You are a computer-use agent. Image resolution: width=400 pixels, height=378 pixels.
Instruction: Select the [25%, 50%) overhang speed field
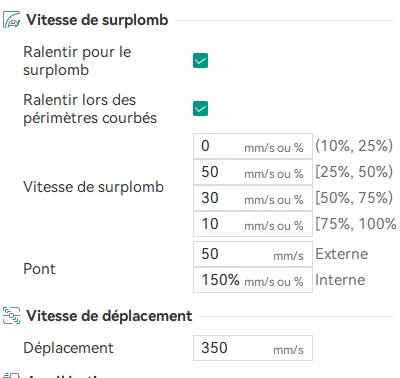(253, 172)
